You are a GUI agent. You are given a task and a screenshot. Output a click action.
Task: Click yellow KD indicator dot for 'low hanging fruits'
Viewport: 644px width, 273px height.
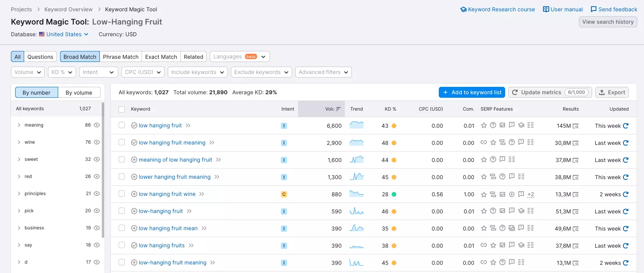click(x=394, y=246)
